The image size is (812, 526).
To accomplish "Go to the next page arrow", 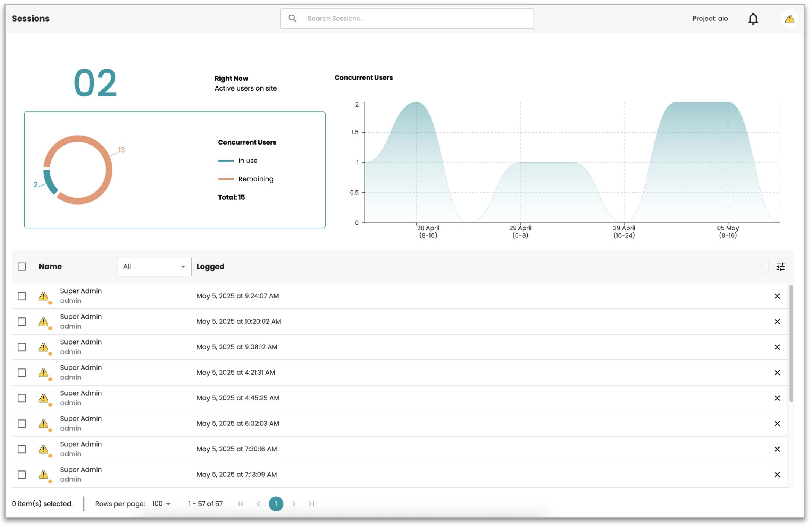I will 294,504.
